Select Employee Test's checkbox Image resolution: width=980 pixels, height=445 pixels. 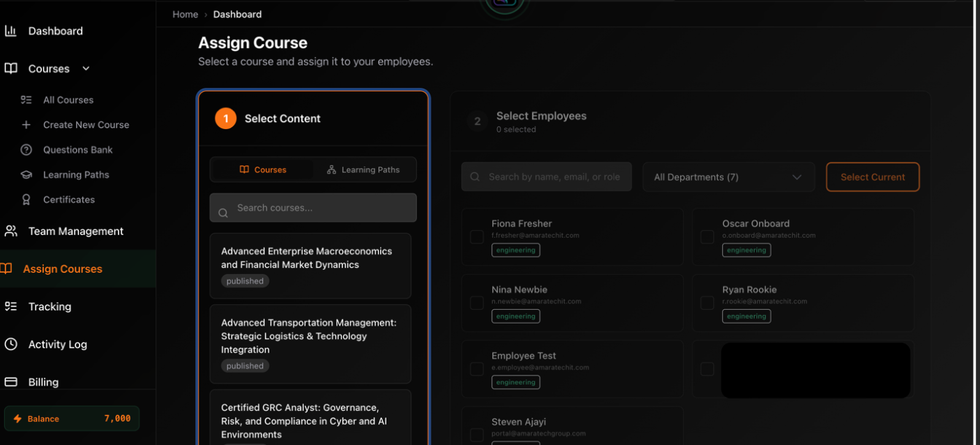477,369
